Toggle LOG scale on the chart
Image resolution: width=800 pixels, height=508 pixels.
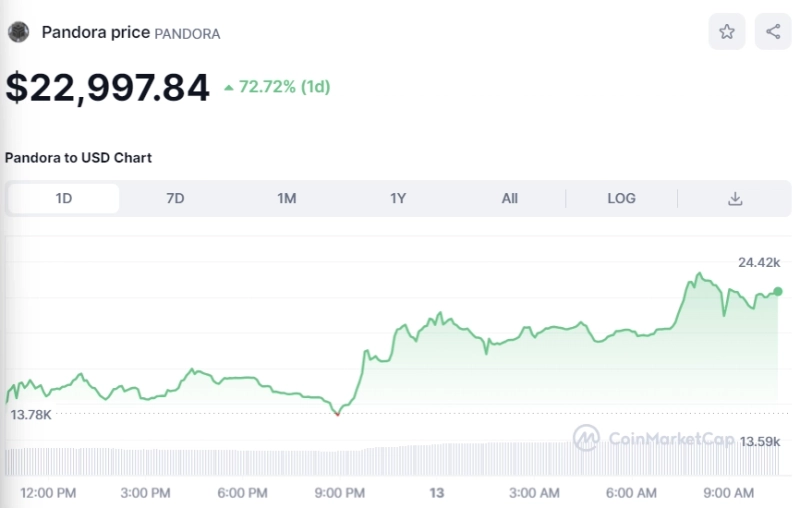621,198
